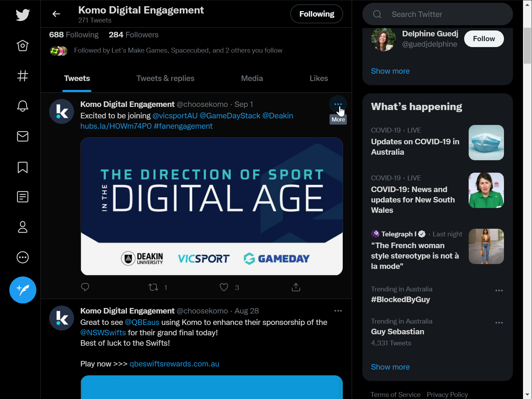Switch to Tweets & replies tab
532x399 pixels.
coord(165,79)
